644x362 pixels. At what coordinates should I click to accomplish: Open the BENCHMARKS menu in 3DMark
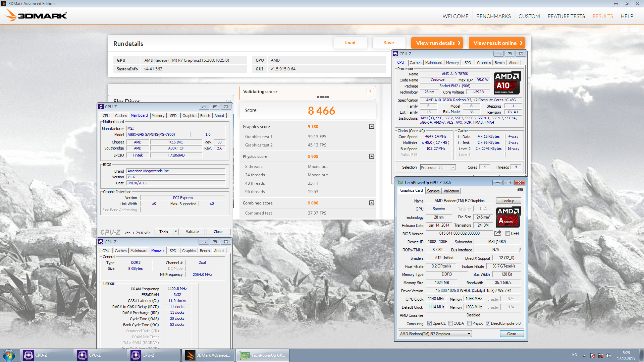tap(493, 16)
